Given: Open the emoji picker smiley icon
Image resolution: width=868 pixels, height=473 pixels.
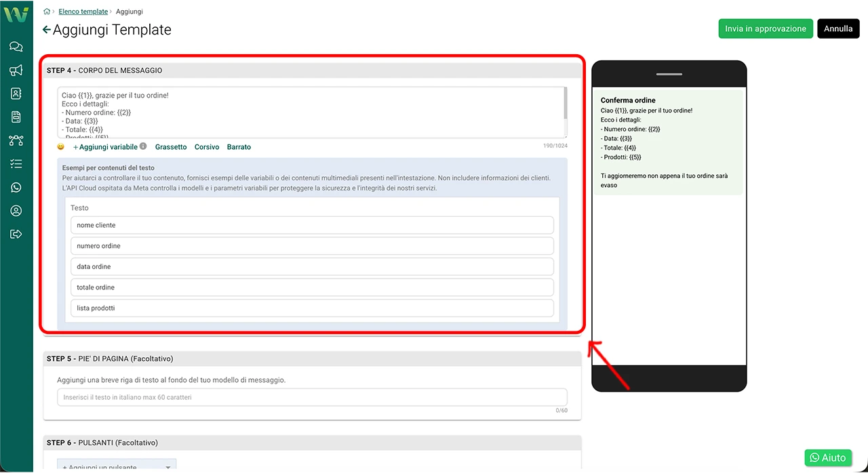Looking at the screenshot, I should (61, 147).
